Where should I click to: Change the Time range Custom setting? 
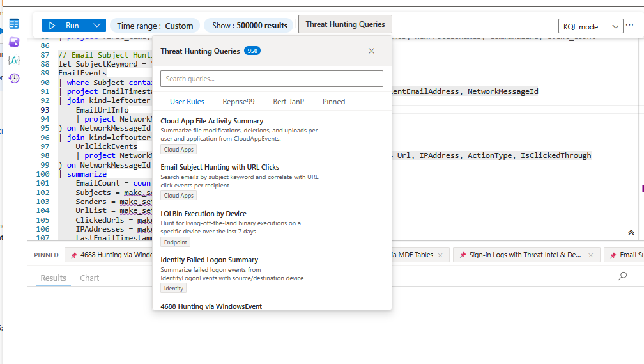155,26
